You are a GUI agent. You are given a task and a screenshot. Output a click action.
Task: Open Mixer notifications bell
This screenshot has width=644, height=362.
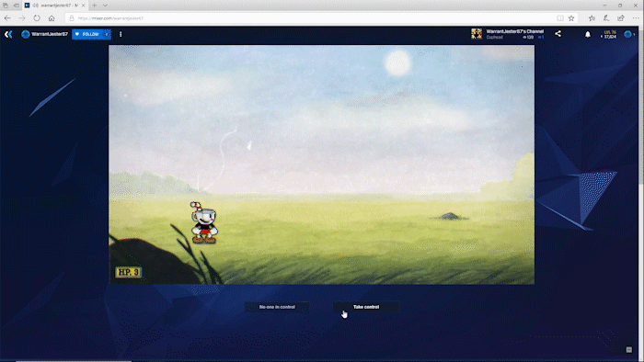click(x=588, y=34)
